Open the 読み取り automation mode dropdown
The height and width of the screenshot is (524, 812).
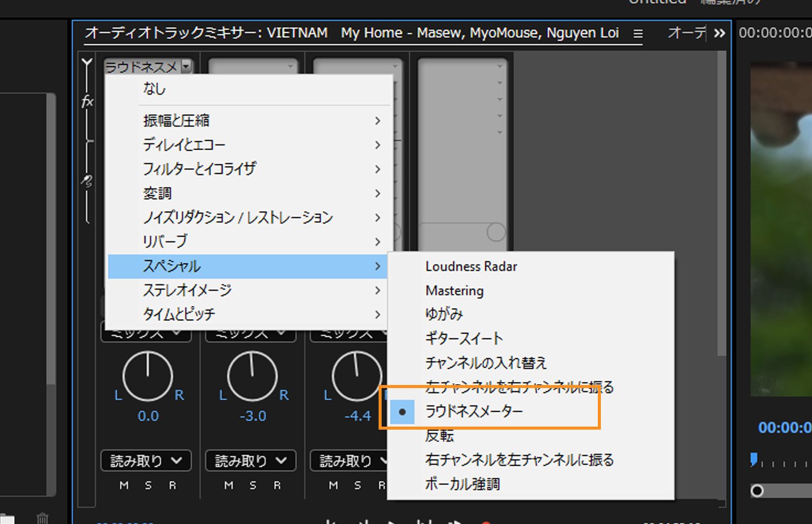point(146,461)
